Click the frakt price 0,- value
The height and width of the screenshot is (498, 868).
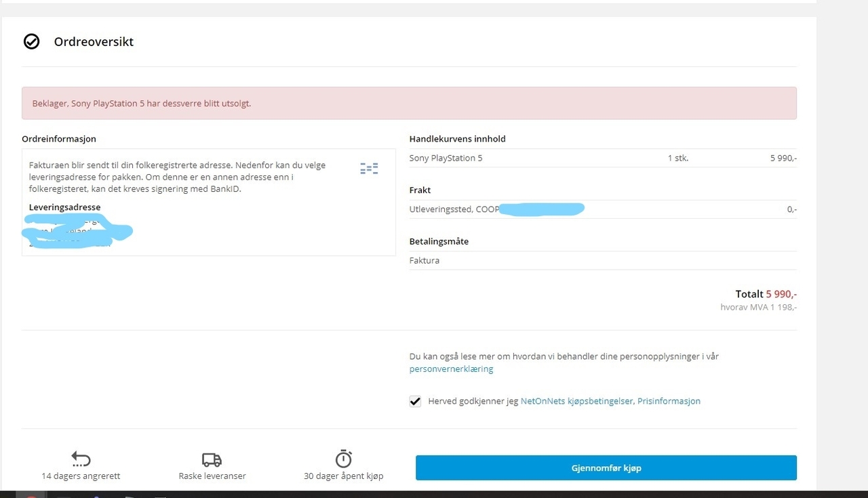(x=791, y=209)
